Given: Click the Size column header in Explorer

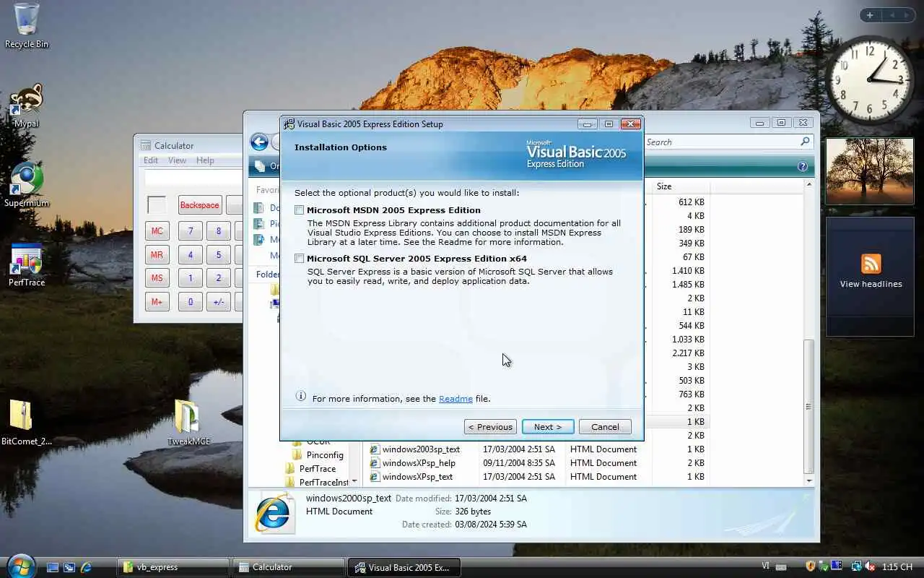Looking at the screenshot, I should pyautogui.click(x=681, y=186).
